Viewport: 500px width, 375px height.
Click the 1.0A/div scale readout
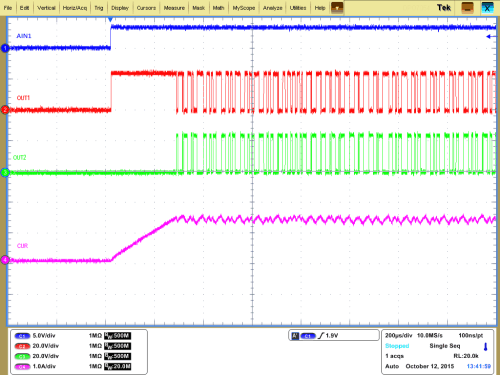[44, 366]
